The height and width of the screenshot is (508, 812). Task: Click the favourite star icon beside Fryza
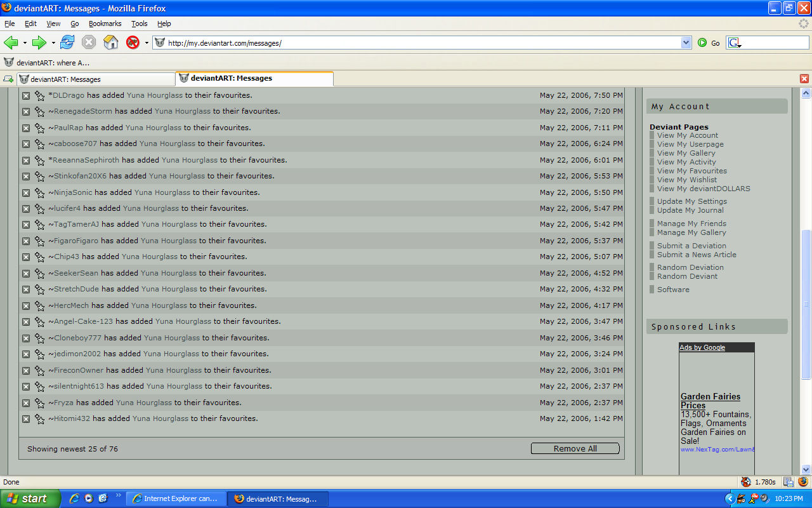pyautogui.click(x=39, y=403)
